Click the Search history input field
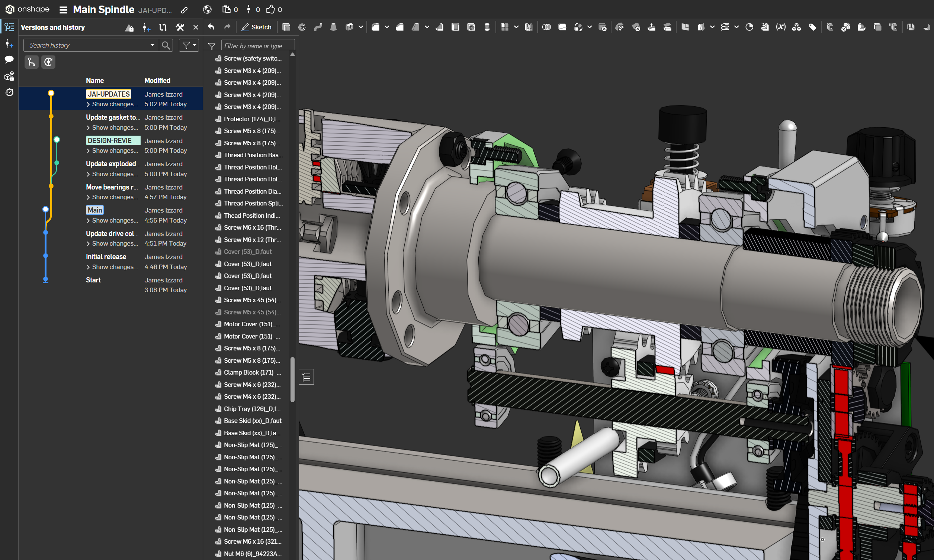Viewport: 934px width, 560px height. [x=87, y=45]
